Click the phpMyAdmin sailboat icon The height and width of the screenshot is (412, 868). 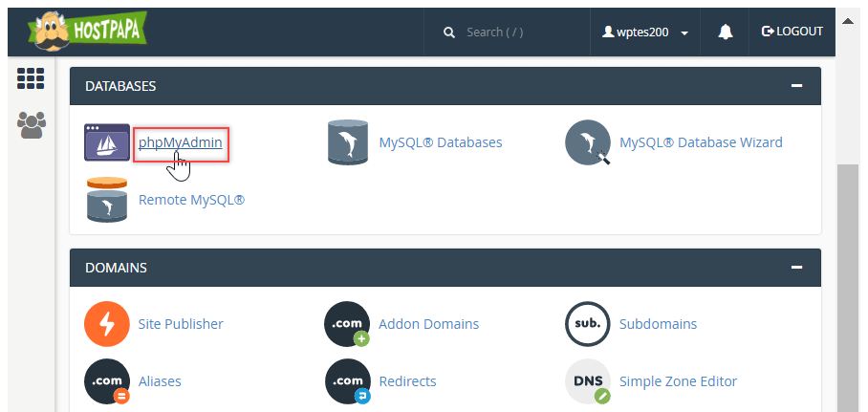[107, 142]
